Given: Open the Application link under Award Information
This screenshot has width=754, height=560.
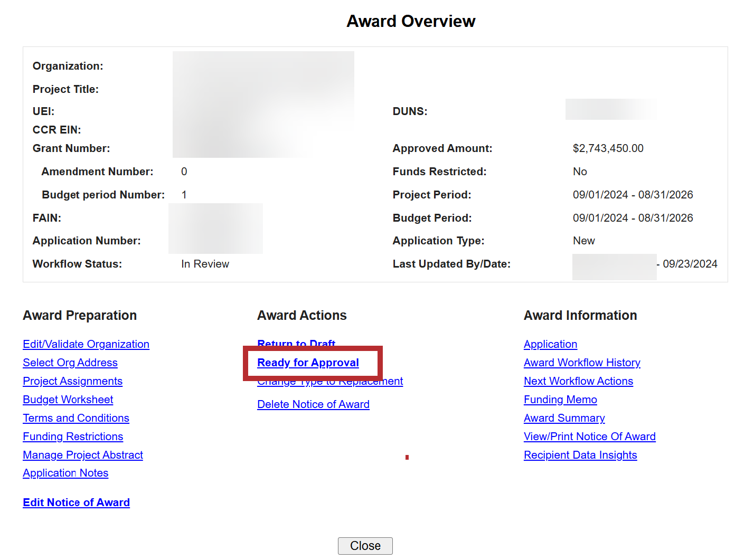Looking at the screenshot, I should point(550,344).
